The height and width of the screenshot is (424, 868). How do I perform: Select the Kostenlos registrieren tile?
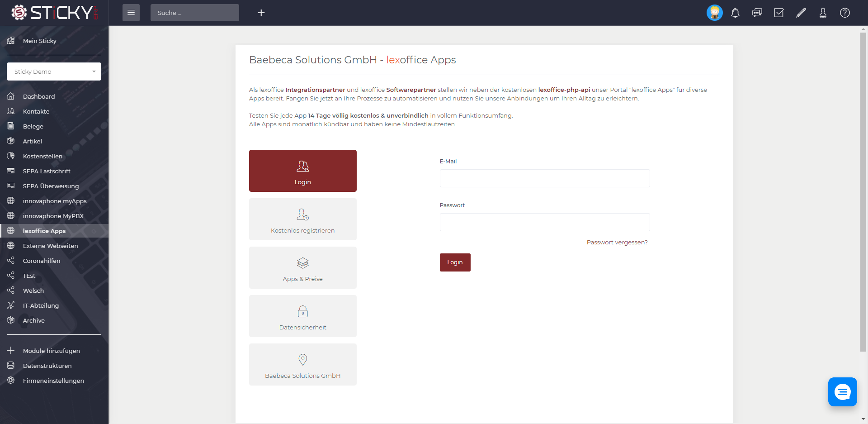point(303,219)
